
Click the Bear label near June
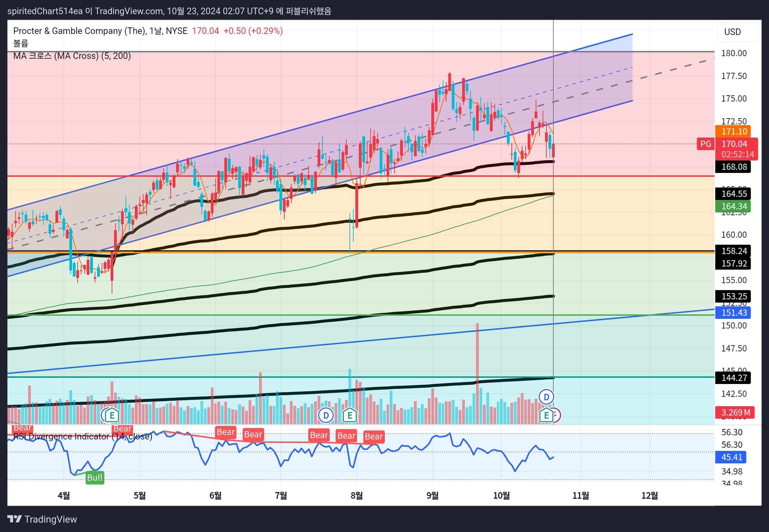click(226, 432)
